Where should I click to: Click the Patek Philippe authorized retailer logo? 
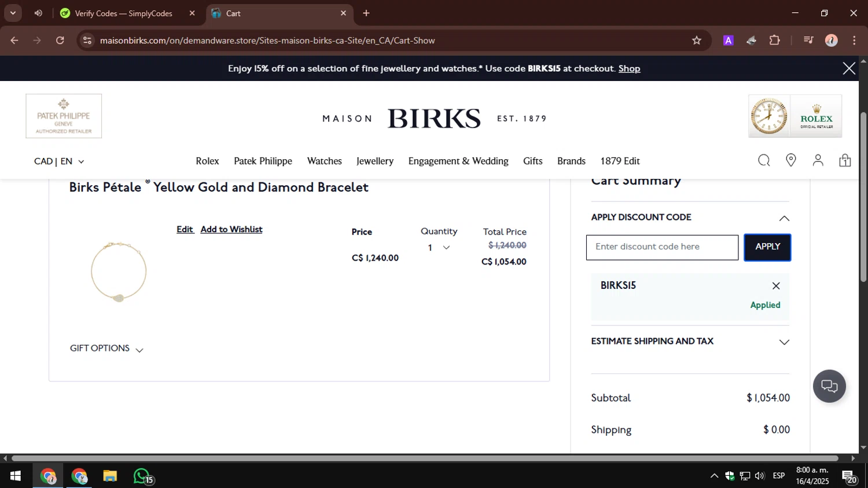(x=64, y=116)
